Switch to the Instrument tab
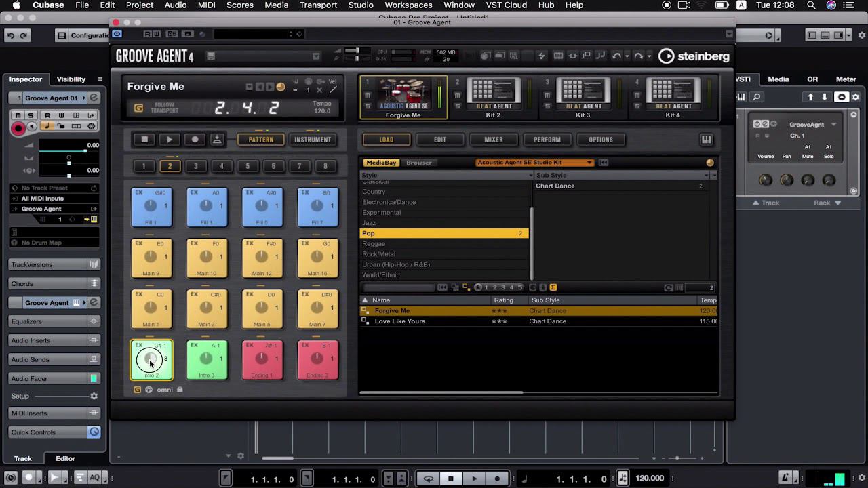This screenshot has width=868, height=488. coord(313,140)
